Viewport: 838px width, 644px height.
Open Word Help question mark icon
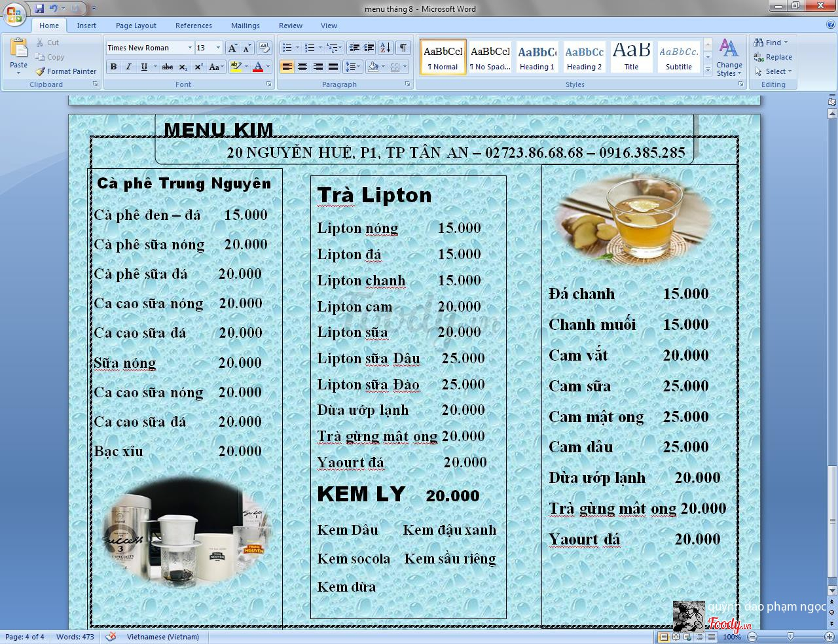[830, 25]
